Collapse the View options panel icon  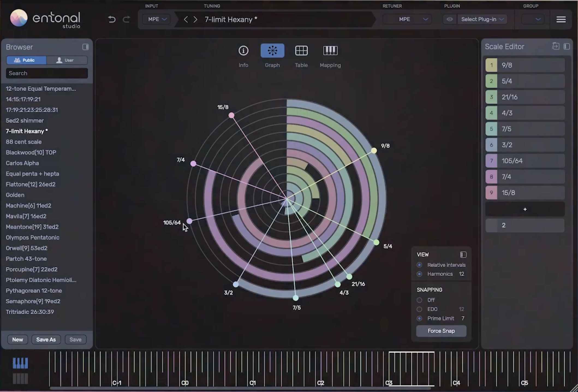[463, 255]
